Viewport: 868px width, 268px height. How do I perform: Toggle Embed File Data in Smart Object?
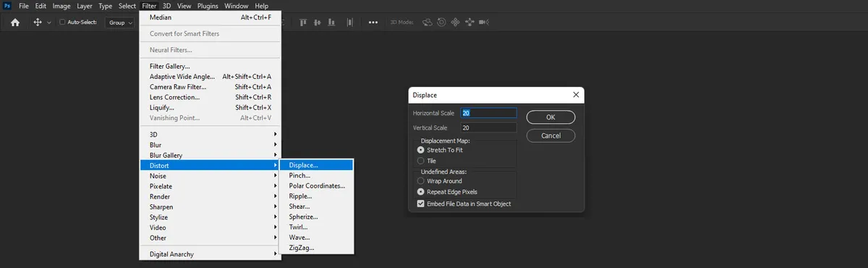(421, 204)
